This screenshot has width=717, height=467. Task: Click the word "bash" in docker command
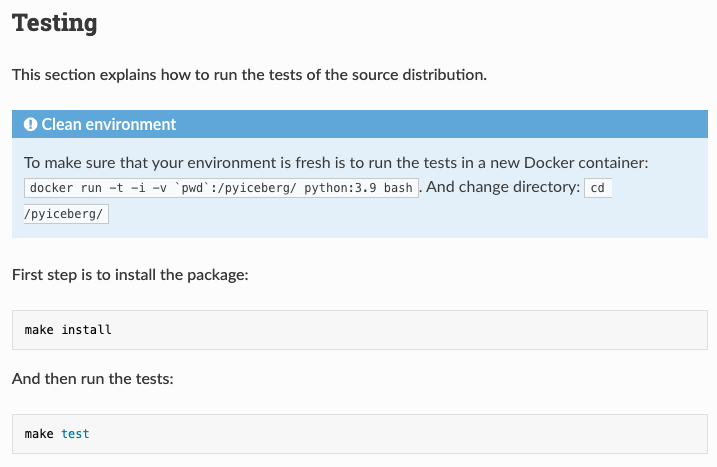(398, 188)
